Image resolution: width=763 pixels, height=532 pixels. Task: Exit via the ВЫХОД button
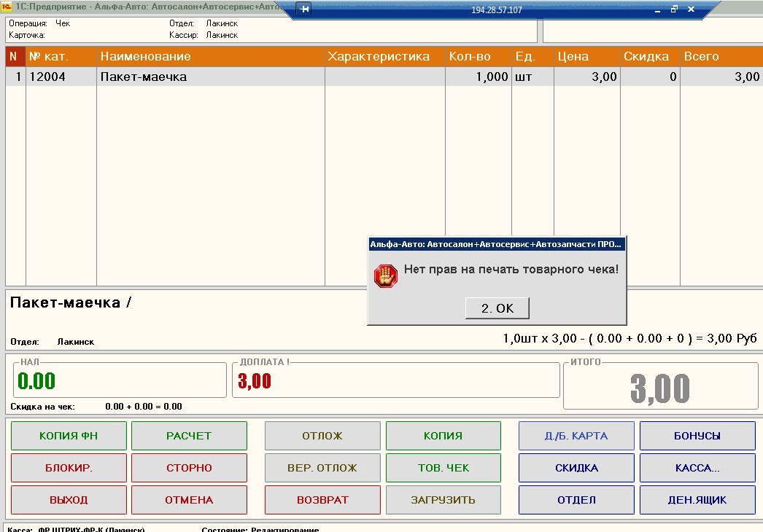[69, 500]
